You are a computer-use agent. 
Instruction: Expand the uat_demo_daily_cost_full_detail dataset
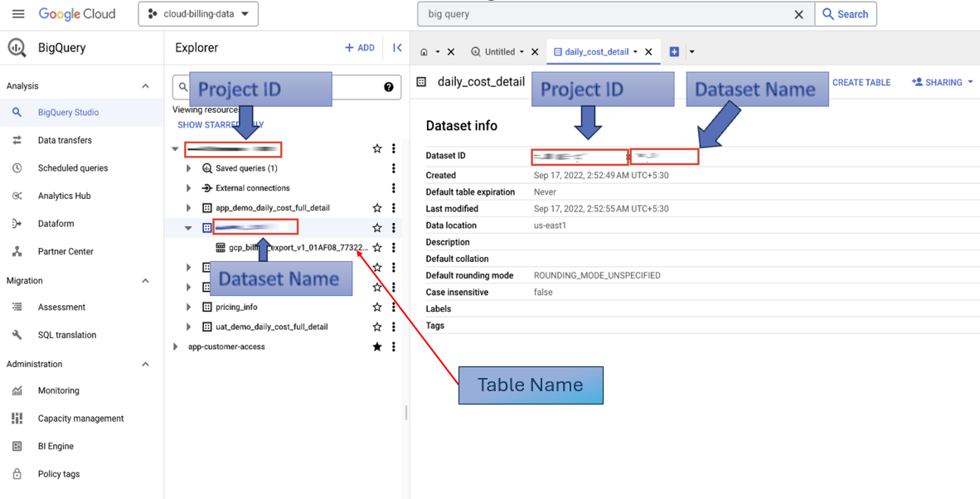[x=189, y=327]
